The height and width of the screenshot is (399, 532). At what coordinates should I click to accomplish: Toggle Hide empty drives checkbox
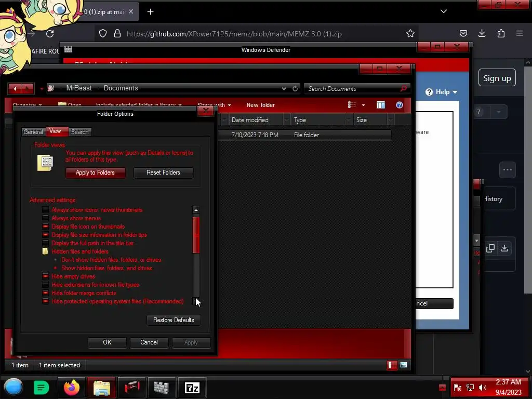tap(45, 276)
